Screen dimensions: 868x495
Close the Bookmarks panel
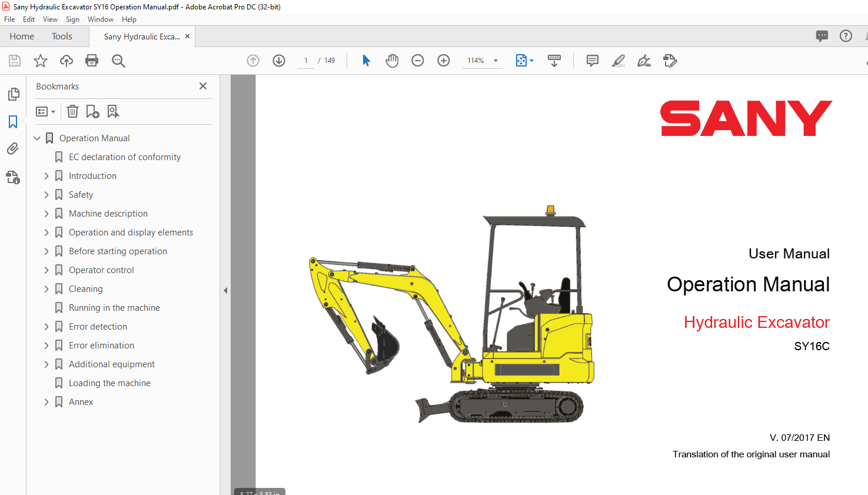tap(203, 86)
